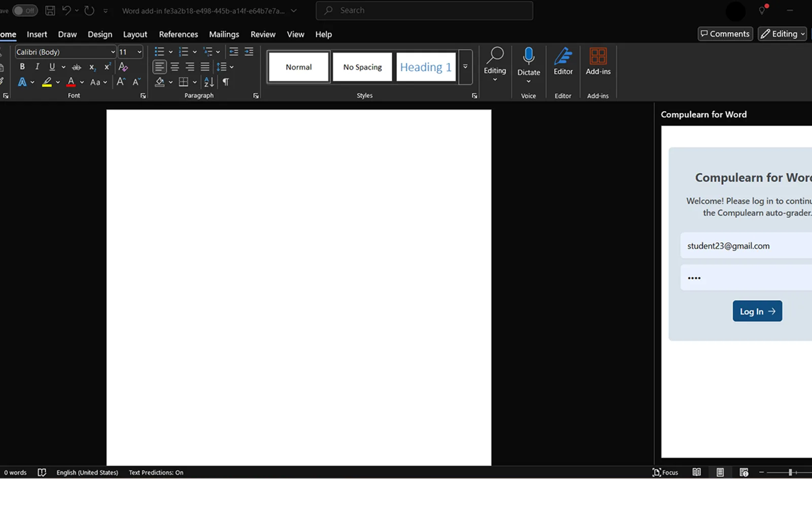This screenshot has width=812, height=508.
Task: Open the References tab
Action: [x=179, y=34]
